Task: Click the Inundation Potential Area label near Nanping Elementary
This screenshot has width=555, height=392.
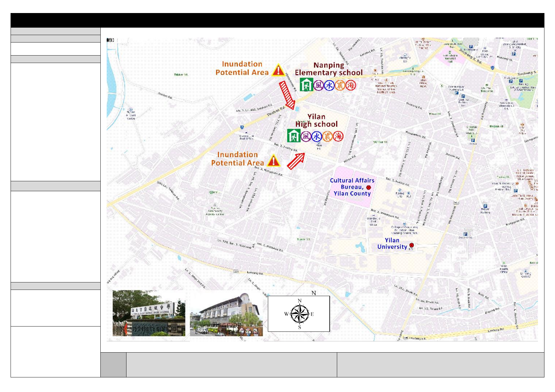Action: [x=242, y=68]
